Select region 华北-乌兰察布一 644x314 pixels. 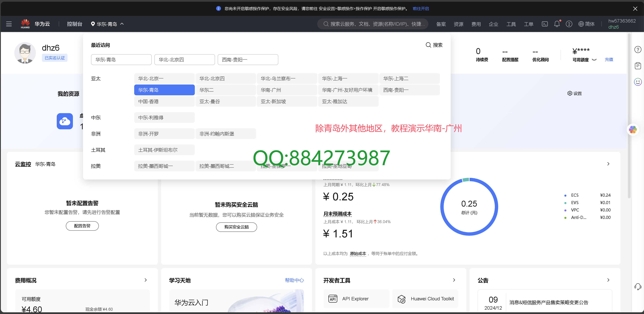(x=287, y=78)
